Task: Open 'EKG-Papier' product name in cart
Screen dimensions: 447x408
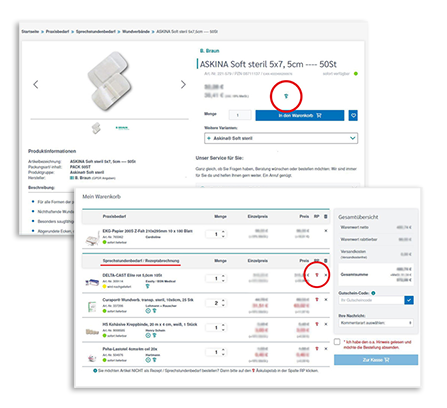Action: [147, 231]
